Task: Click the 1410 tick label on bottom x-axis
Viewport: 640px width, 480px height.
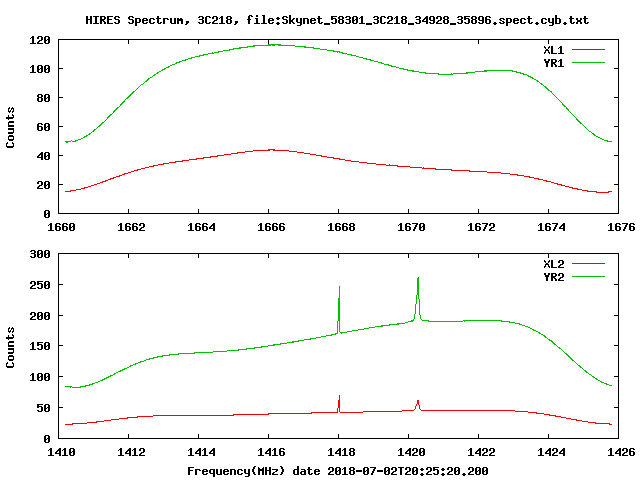Action: coord(61,452)
